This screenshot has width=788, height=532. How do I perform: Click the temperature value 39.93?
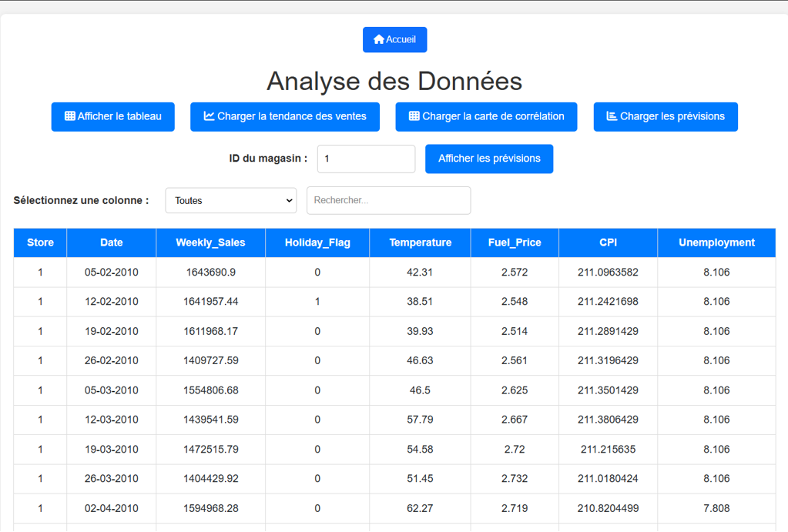click(420, 331)
